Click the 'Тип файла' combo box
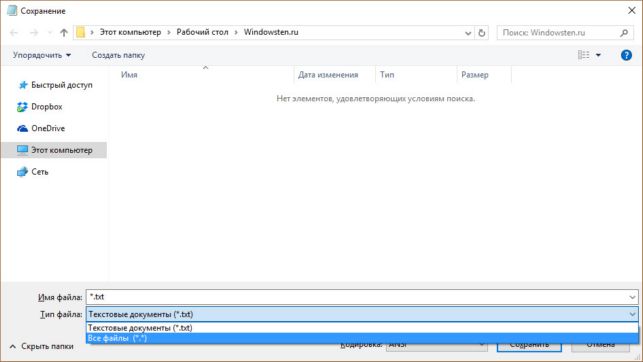Screen dimensions: 643x362 tap(362, 314)
